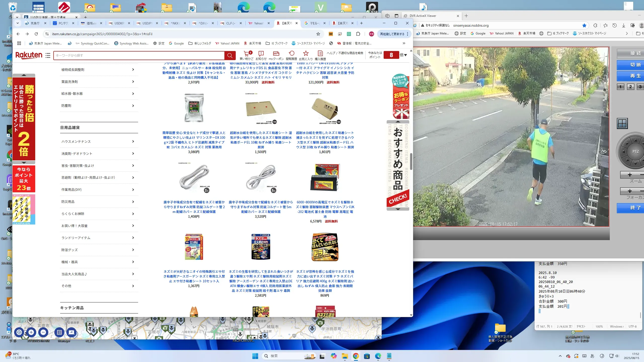Open the shopping cart (買い物かご) icon

pos(246,54)
